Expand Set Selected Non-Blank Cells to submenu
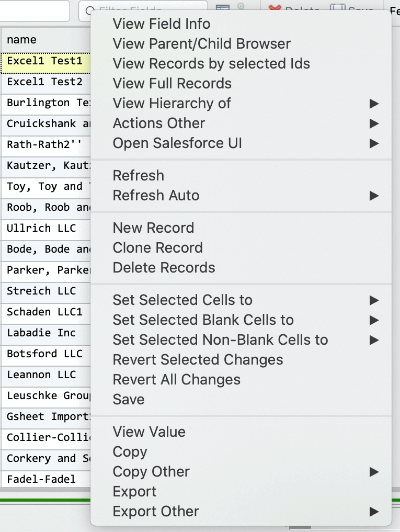The width and height of the screenshot is (400, 532). (241, 340)
